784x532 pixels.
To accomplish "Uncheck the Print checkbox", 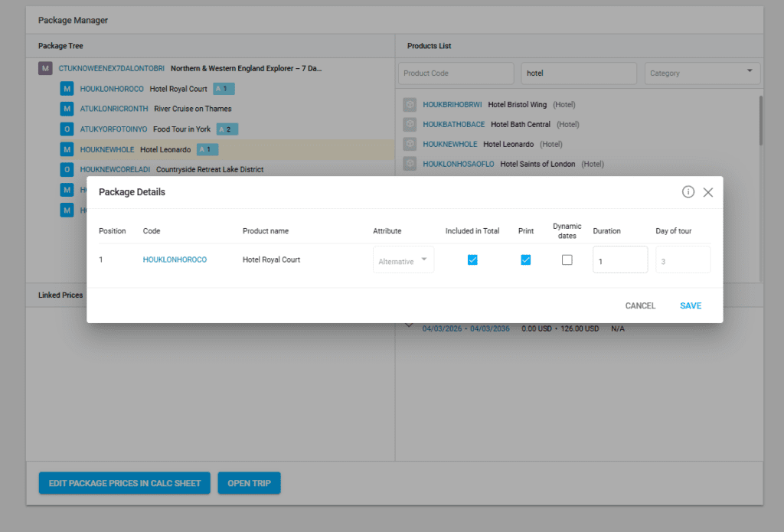I will (x=525, y=259).
